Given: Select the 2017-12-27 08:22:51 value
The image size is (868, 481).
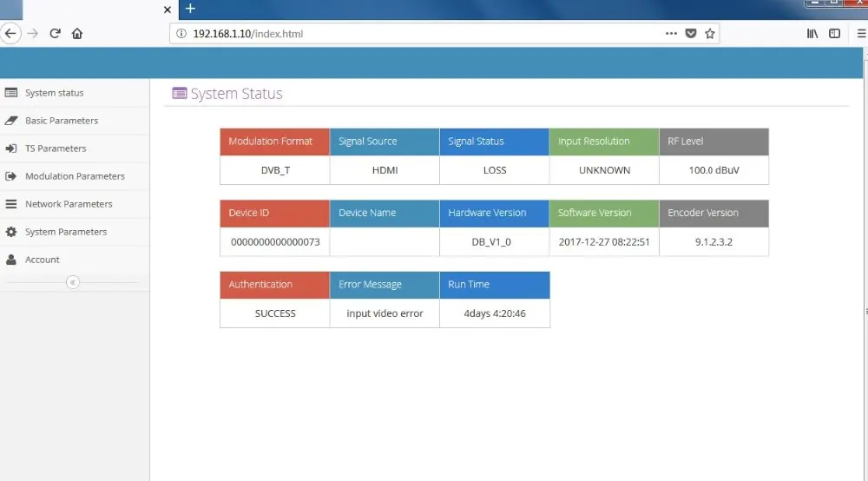Looking at the screenshot, I should point(604,242).
